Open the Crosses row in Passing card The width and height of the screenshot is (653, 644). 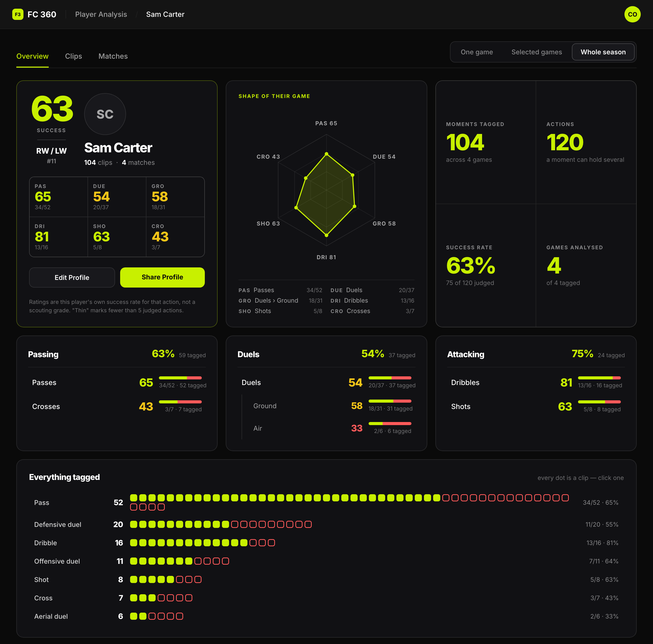[117, 406]
